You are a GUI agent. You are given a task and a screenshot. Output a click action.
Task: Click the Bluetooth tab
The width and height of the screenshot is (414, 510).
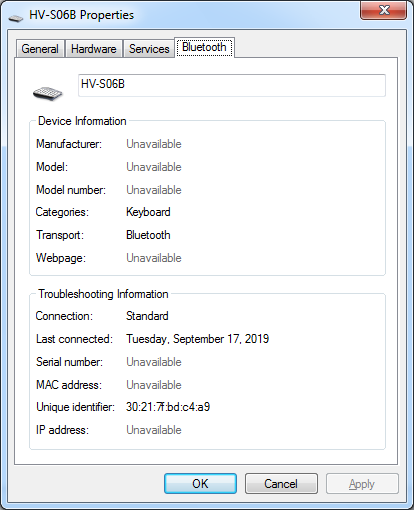204,47
